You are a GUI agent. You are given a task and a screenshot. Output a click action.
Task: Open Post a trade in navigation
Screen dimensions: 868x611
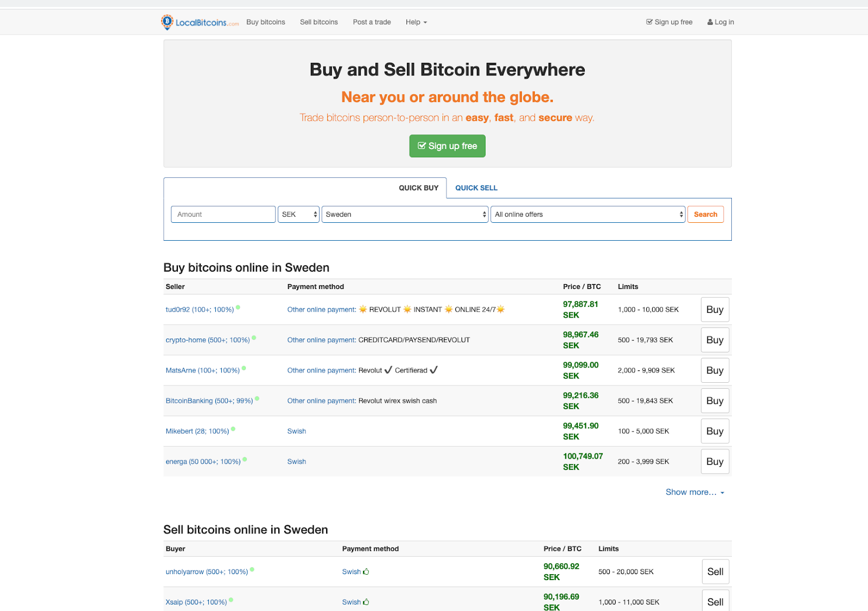tap(372, 22)
